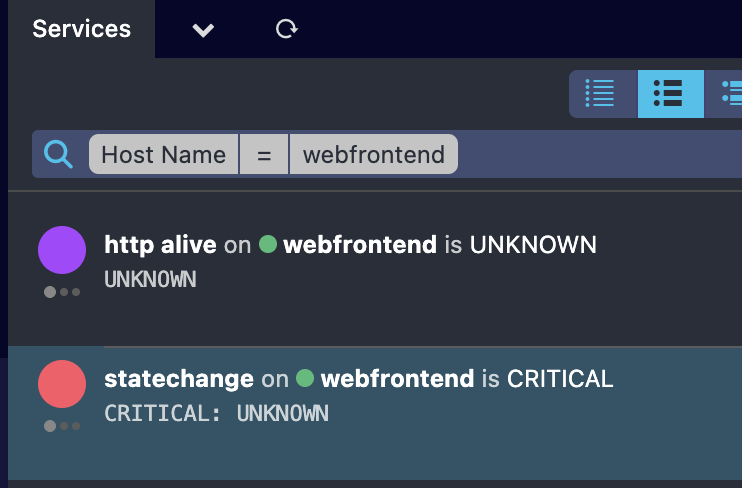Switch to the Services tab
The height and width of the screenshot is (488, 742).
[81, 29]
